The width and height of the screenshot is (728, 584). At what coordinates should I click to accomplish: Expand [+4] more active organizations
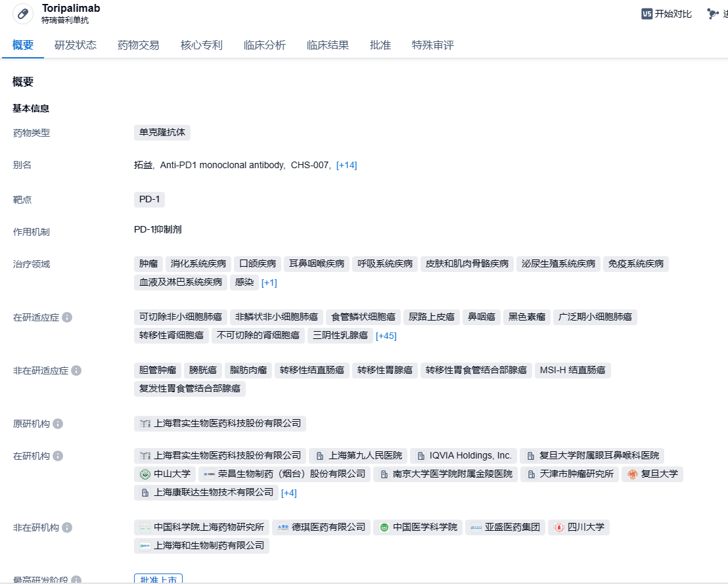pyautogui.click(x=289, y=493)
